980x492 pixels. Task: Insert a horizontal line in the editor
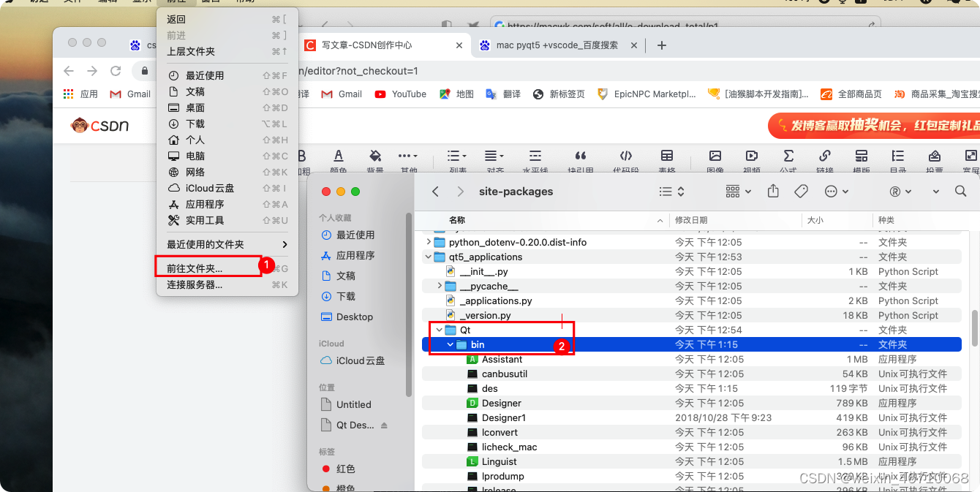(x=535, y=157)
